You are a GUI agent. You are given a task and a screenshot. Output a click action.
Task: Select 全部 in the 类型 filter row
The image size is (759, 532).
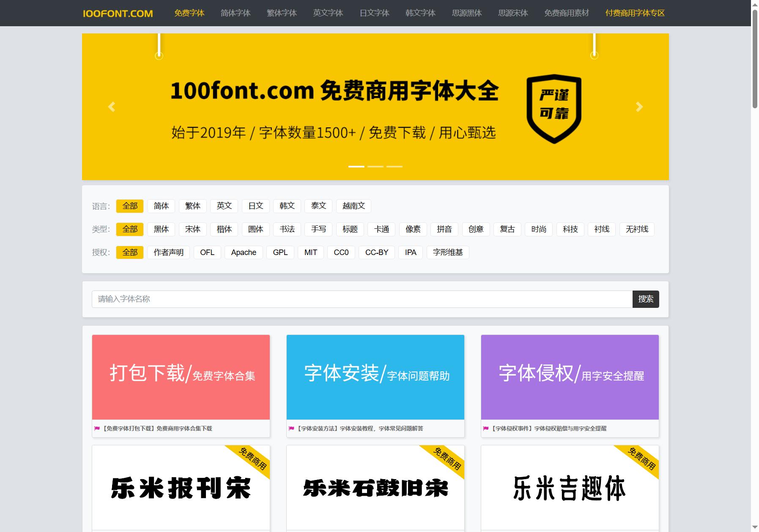pos(130,229)
